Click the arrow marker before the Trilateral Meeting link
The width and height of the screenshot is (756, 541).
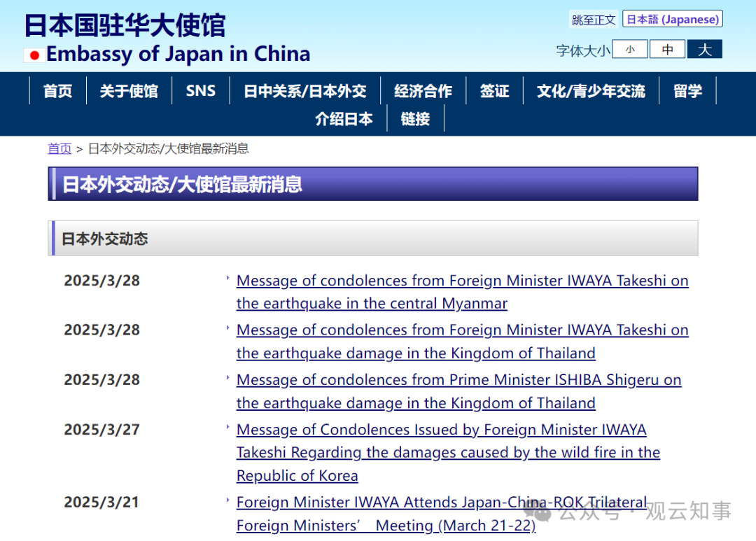point(227,499)
